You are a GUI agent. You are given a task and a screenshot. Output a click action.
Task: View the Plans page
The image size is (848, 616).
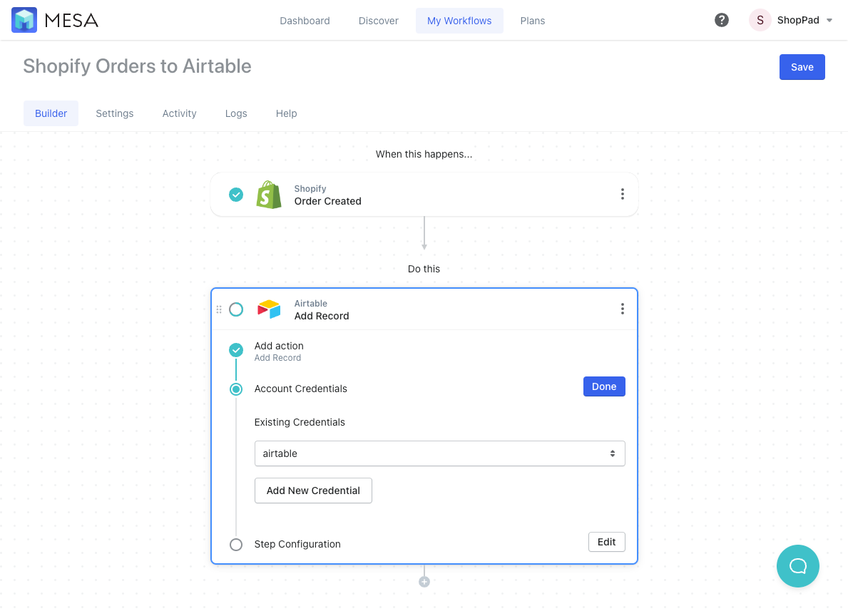(x=533, y=21)
